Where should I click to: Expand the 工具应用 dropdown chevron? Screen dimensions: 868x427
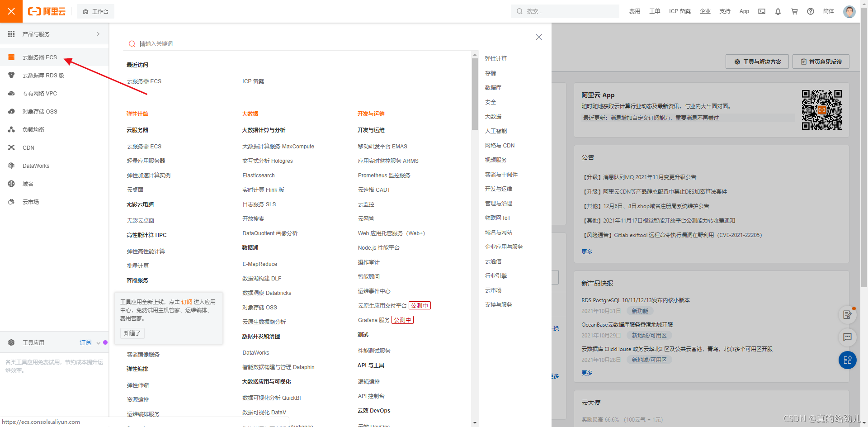98,343
